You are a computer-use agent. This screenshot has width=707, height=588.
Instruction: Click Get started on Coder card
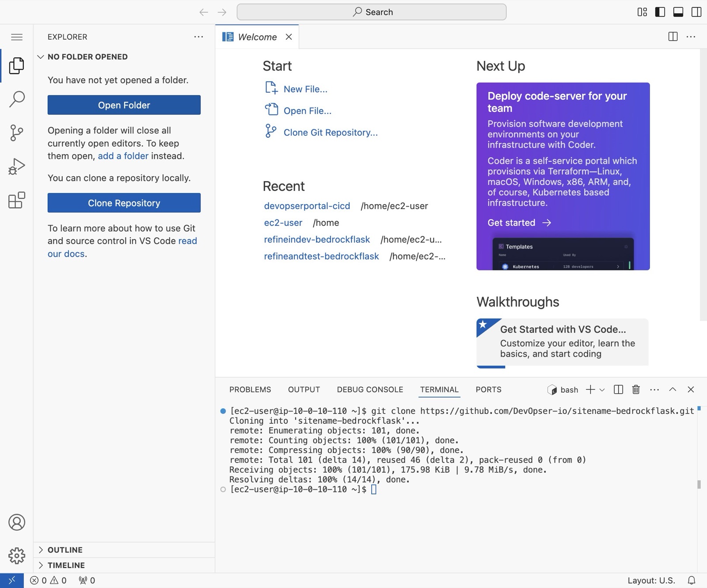pyautogui.click(x=519, y=223)
